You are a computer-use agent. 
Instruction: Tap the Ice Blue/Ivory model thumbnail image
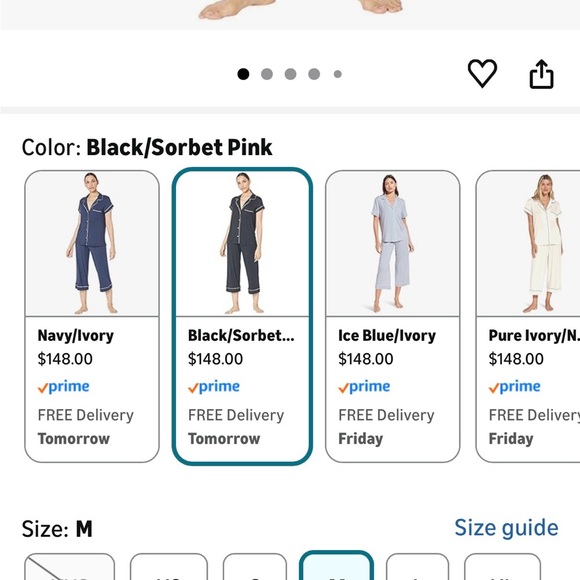coord(392,243)
